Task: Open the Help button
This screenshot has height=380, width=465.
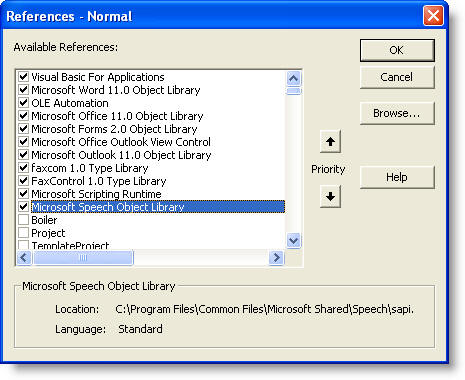Action: (x=397, y=177)
